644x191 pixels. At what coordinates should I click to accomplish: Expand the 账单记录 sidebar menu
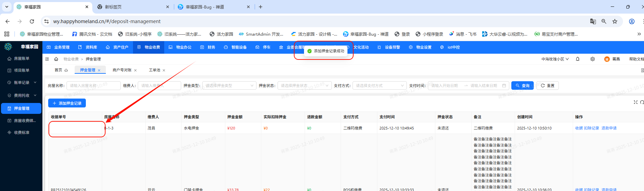pyautogui.click(x=21, y=83)
